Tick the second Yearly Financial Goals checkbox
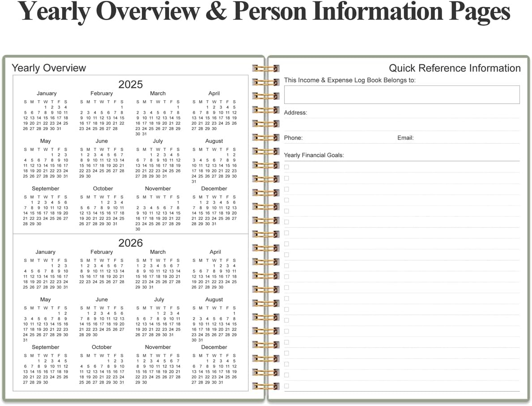 pos(286,178)
